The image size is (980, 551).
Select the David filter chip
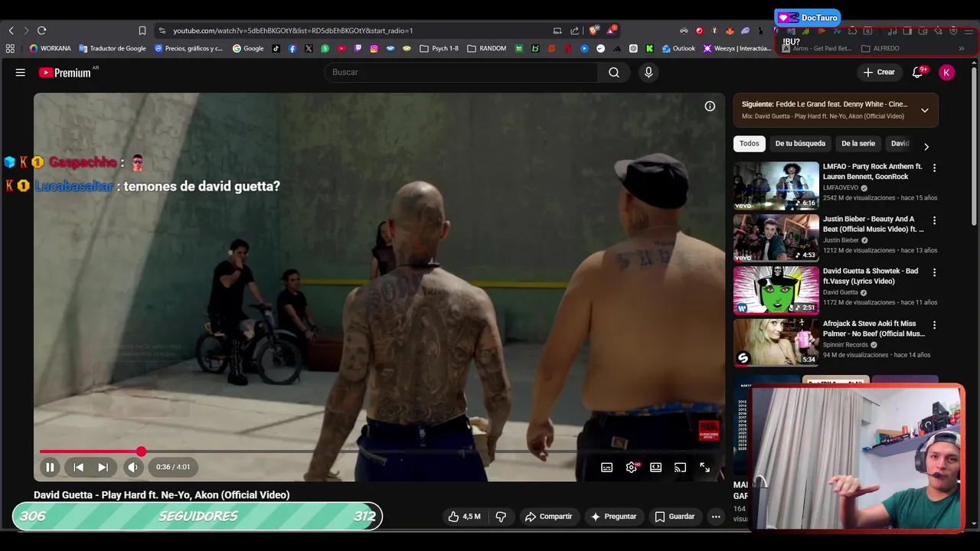[900, 144]
